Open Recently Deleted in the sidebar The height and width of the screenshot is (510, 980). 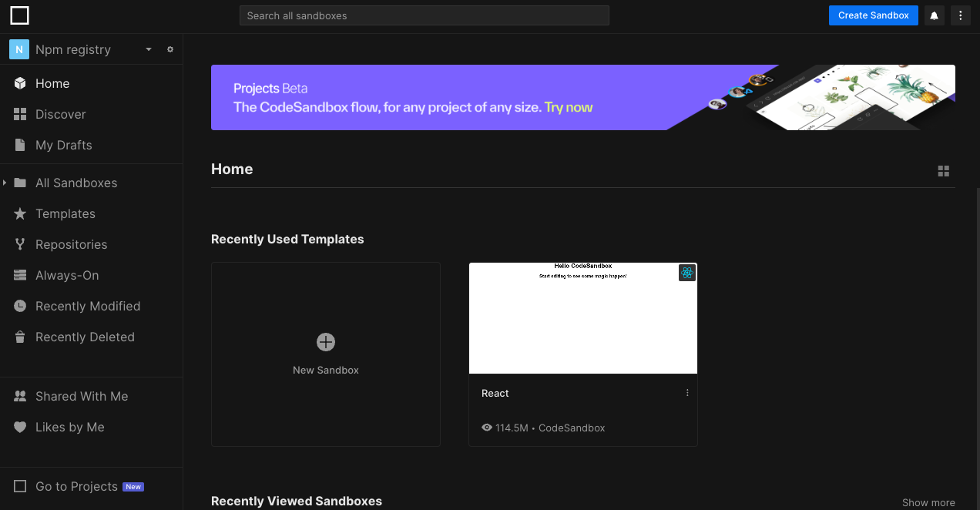point(91,337)
